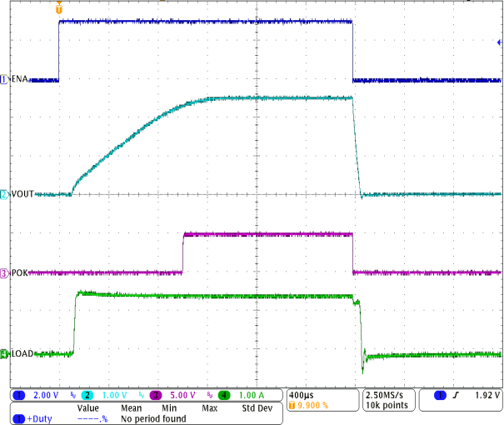Click the 1.00 A channel 4 scale

252,395
